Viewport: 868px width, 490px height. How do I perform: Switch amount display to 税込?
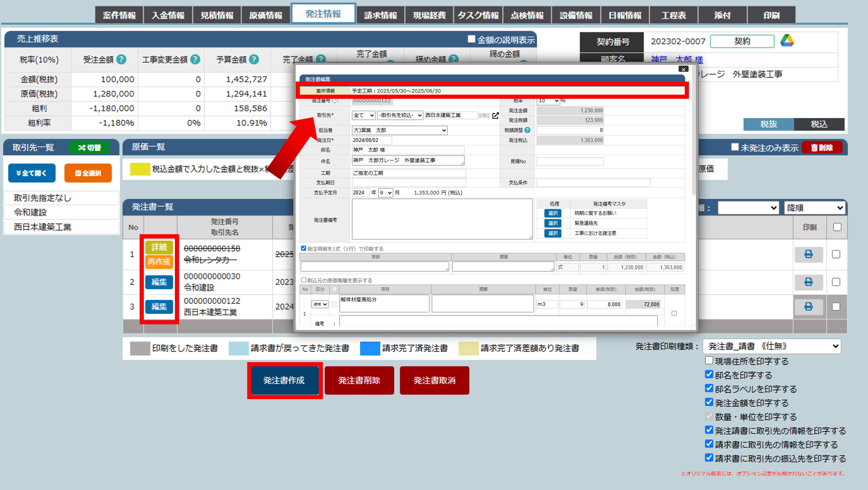point(819,124)
